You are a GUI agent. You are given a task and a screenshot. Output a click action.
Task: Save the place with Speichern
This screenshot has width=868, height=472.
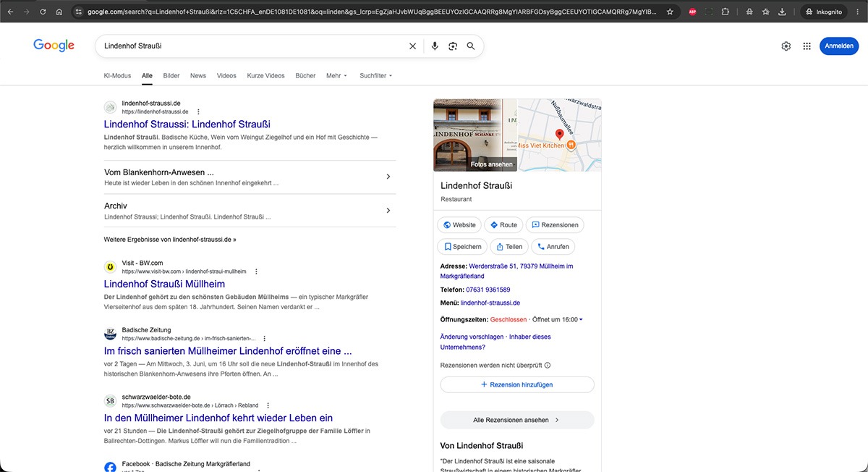tap(462, 247)
